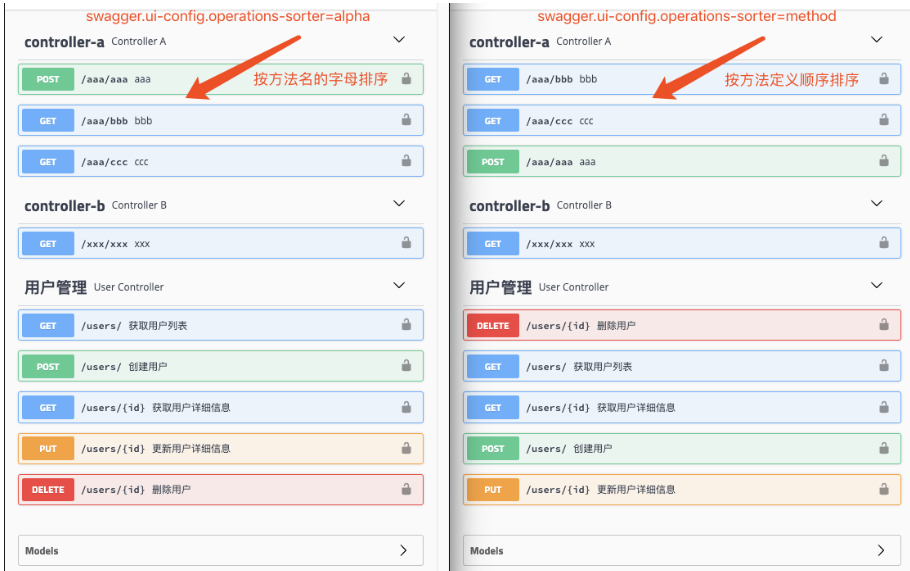Open DELETE /users/{id} 删除用户 in right panel

pos(682,325)
